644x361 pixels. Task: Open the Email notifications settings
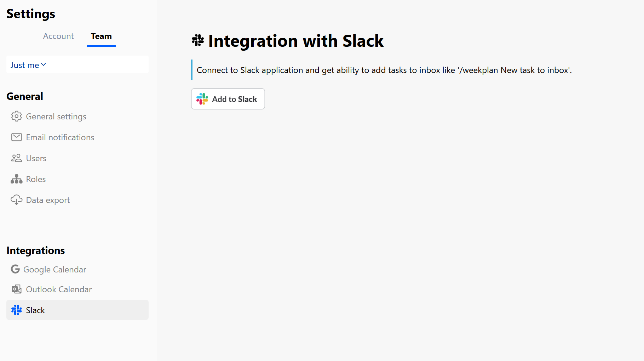(60, 137)
